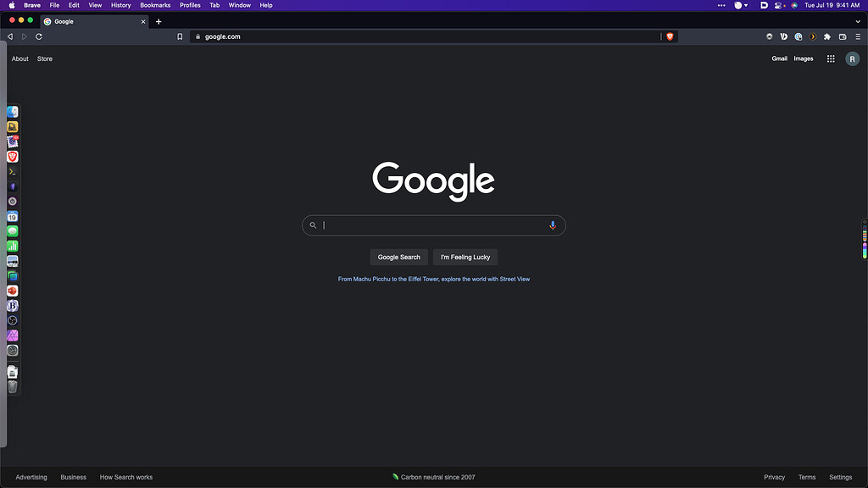Toggle the sidebar icon in the browser toolbar
This screenshot has height=488, width=868.
(x=842, y=36)
